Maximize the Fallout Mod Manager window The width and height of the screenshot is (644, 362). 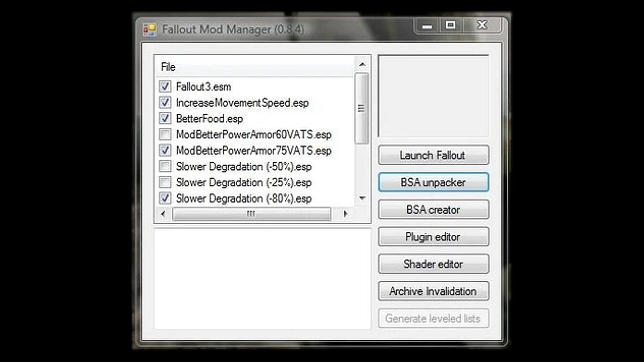pos(450,25)
